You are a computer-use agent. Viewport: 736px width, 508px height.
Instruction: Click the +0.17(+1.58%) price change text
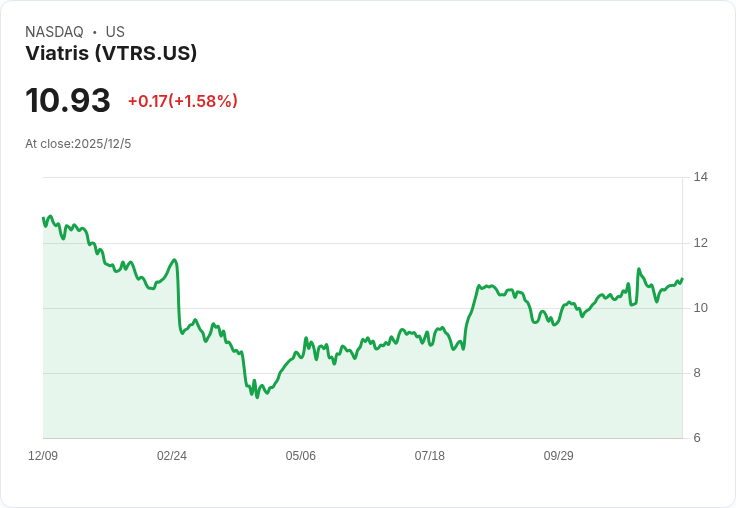click(x=183, y=101)
